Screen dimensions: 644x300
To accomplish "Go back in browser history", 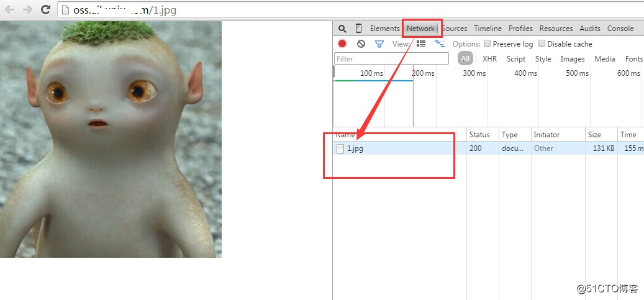I will [9, 9].
